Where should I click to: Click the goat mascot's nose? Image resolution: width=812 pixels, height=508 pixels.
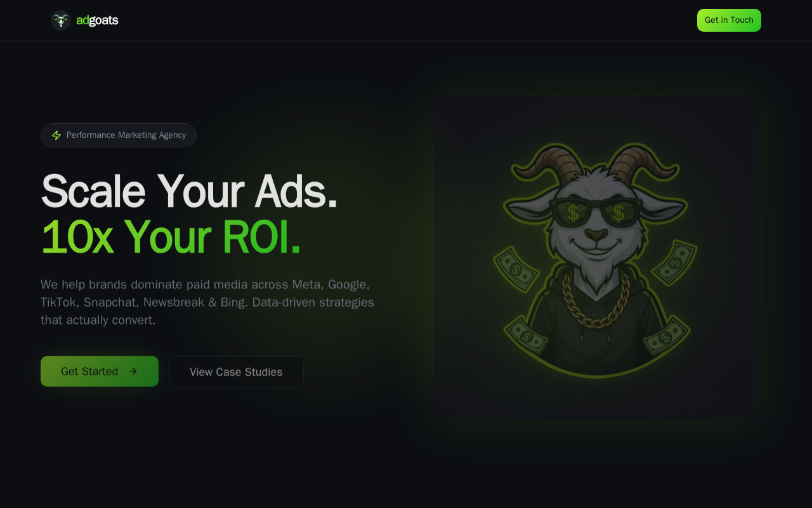click(596, 236)
